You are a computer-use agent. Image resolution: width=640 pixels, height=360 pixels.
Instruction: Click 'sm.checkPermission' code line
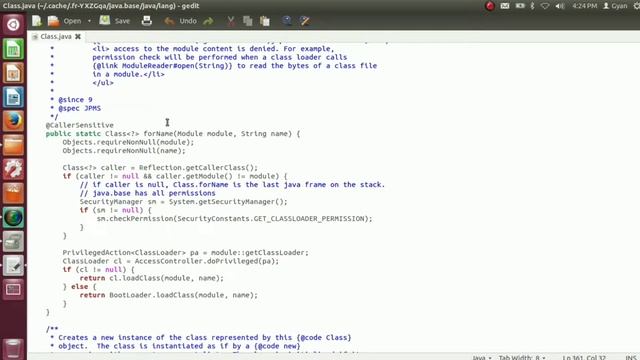(234, 219)
